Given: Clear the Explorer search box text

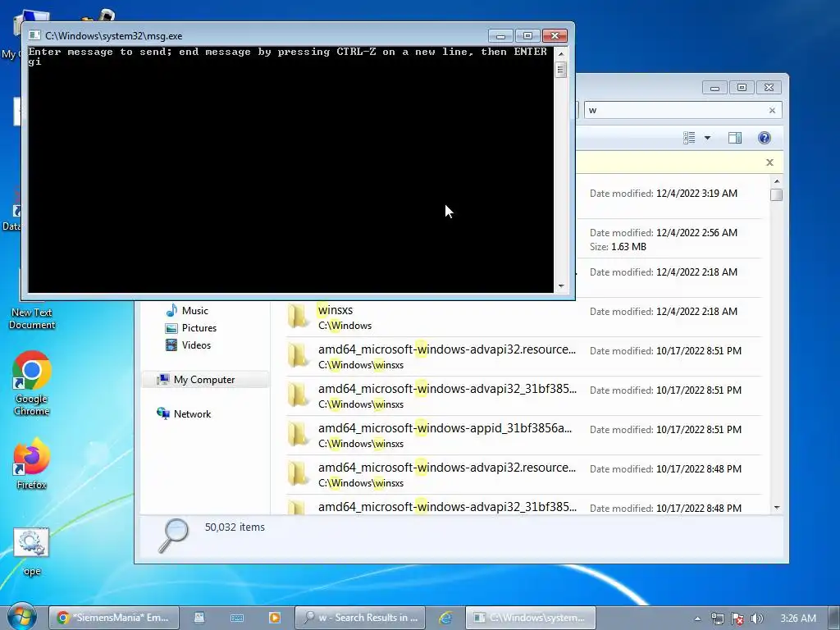Looking at the screenshot, I should pos(772,111).
